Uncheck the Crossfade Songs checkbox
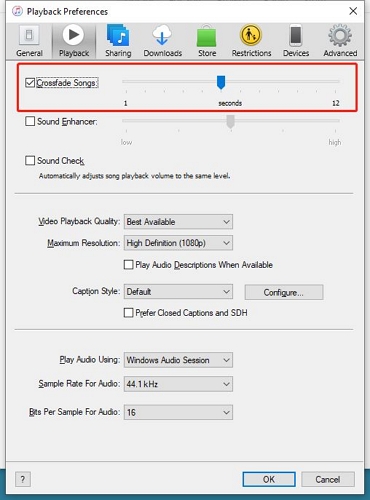The width and height of the screenshot is (370, 500). [x=30, y=83]
